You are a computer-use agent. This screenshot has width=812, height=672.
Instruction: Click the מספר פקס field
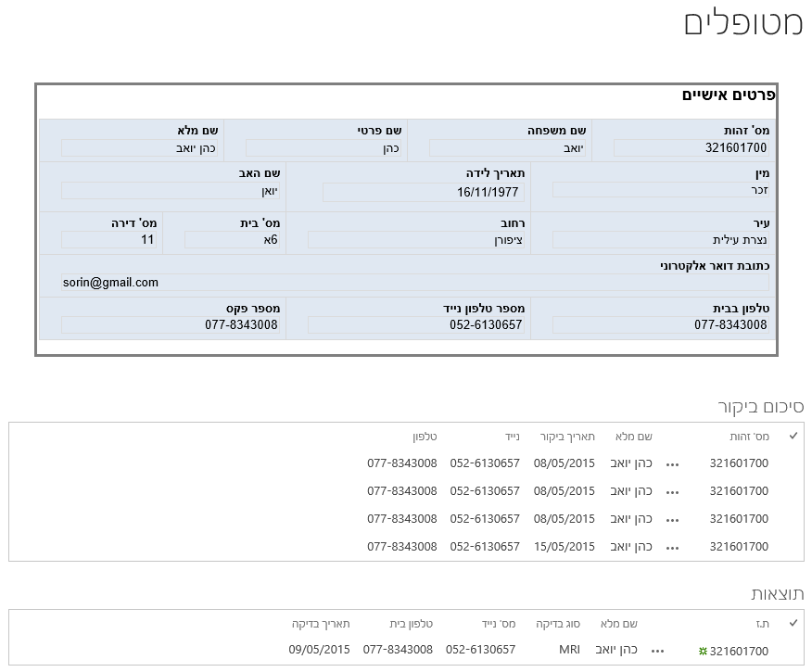click(171, 325)
